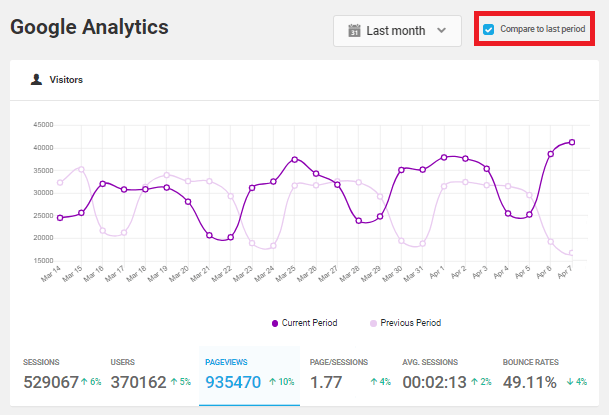This screenshot has width=610, height=416.
Task: Click the chevron arrow beside Last month
Action: [441, 30]
